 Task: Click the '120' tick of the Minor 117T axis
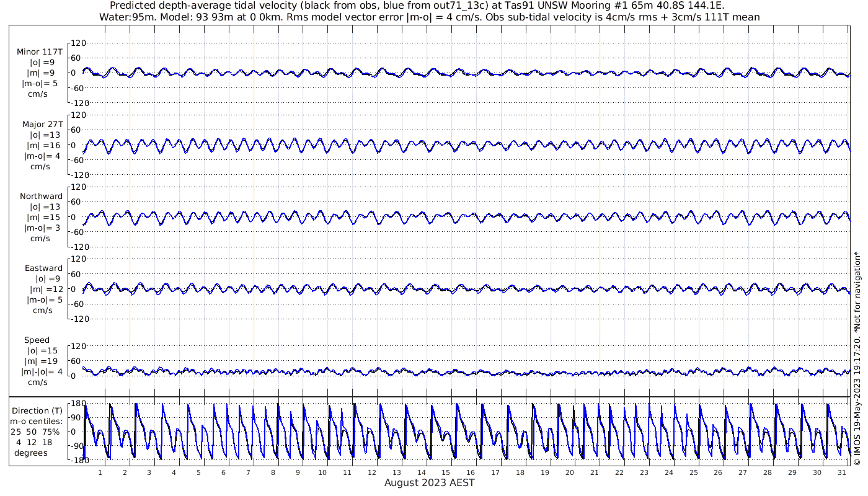point(77,43)
